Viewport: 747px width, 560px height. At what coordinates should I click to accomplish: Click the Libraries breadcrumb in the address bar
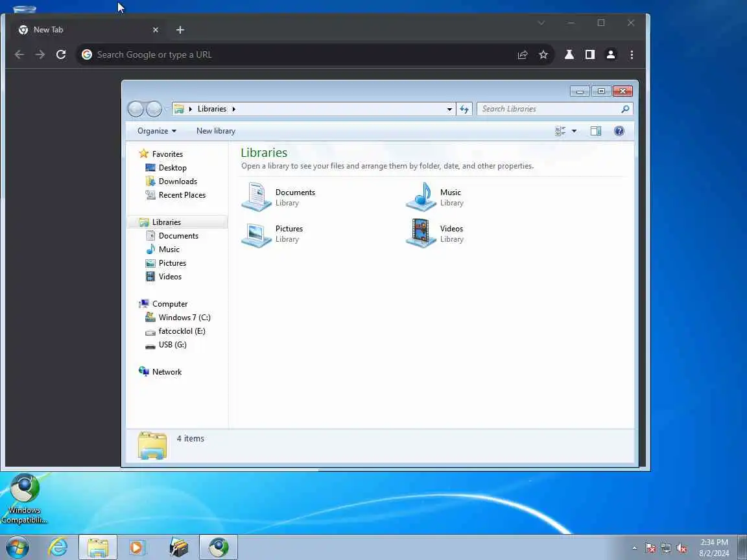pyautogui.click(x=212, y=109)
